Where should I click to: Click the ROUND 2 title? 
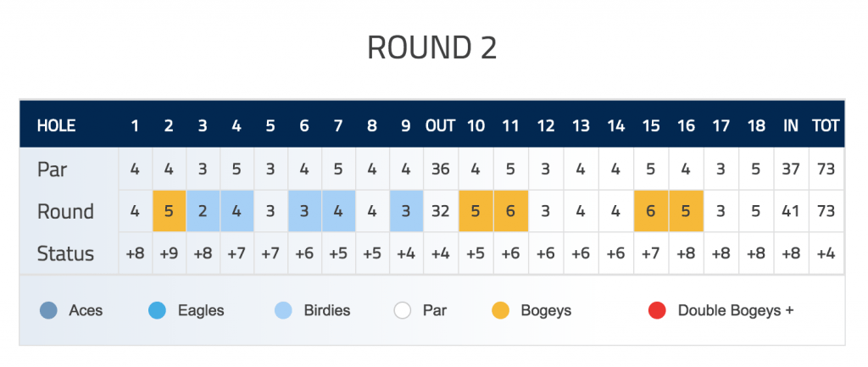[432, 47]
